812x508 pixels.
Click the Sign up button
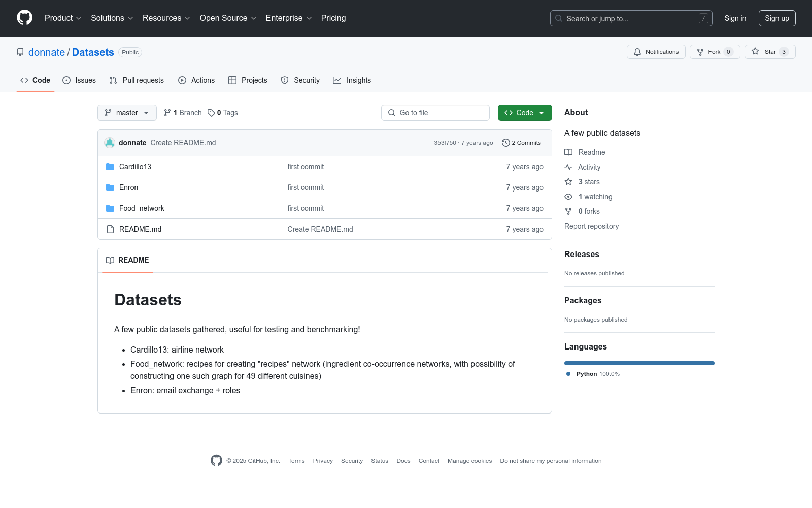coord(777,18)
